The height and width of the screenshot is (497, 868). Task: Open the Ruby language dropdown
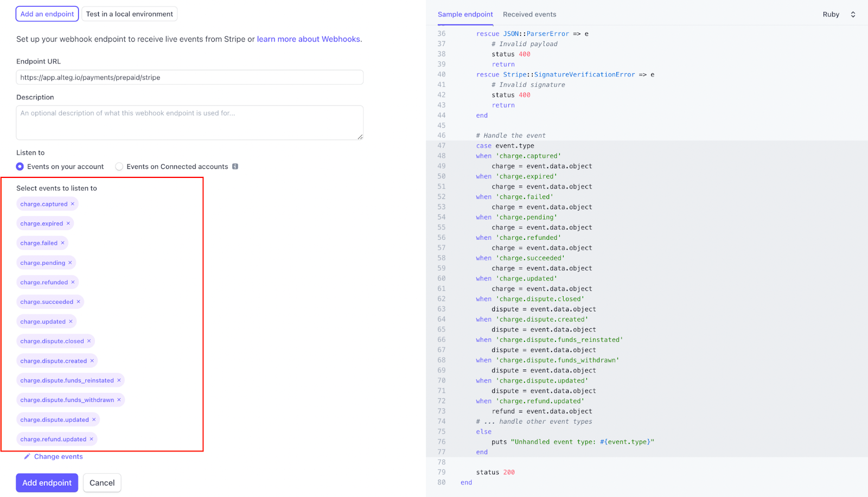[x=838, y=15]
